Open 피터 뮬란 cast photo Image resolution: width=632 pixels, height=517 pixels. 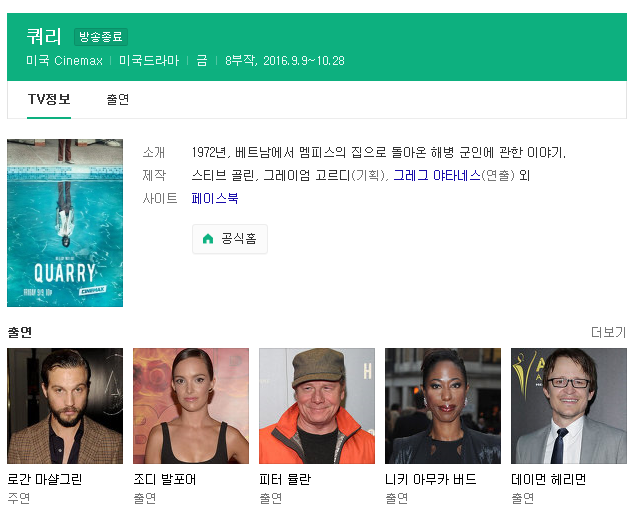click(x=317, y=406)
